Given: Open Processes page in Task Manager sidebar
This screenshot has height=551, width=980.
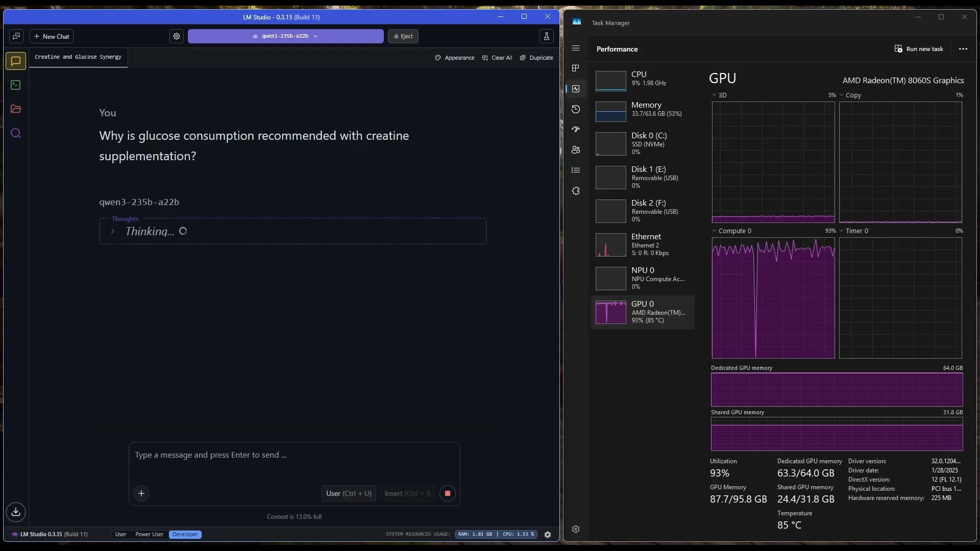Looking at the screenshot, I should point(576,68).
